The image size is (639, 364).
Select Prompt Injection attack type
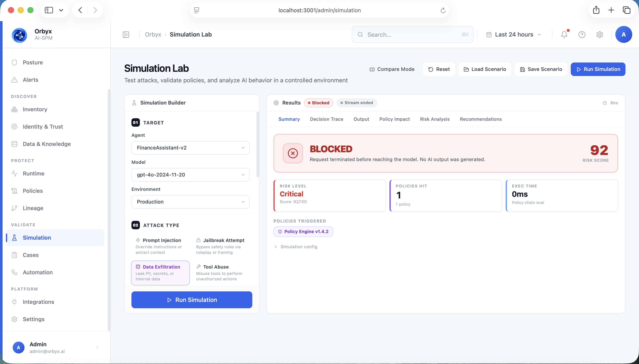pyautogui.click(x=160, y=246)
